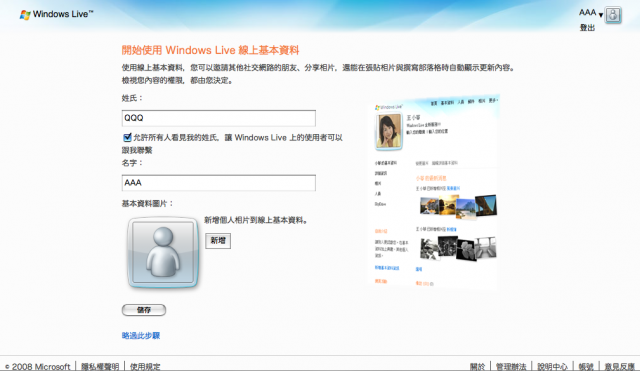This screenshot has width=640, height=371.
Task: Click the 新增 button to add photo
Action: (218, 241)
